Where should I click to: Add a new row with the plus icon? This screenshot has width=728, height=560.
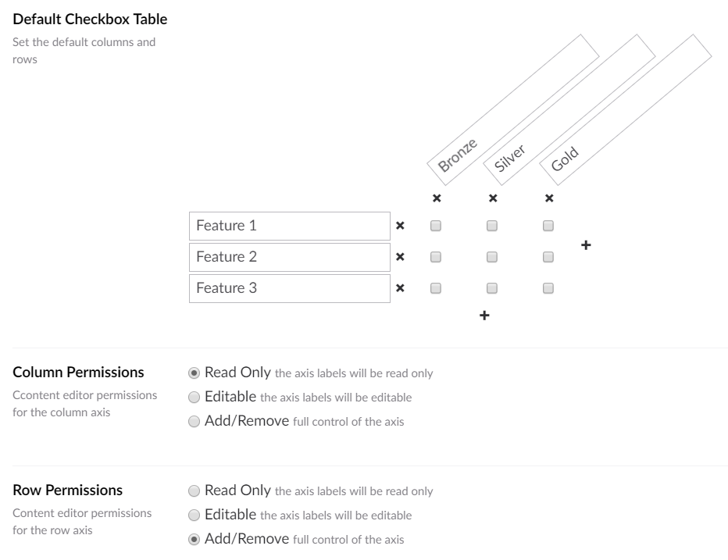(484, 316)
